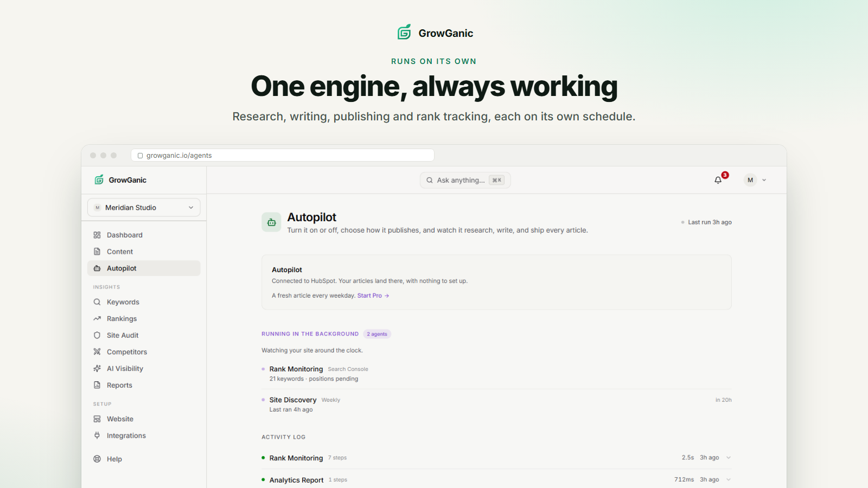Click the Website server icon
Viewport: 868px width, 488px height.
pos(97,419)
